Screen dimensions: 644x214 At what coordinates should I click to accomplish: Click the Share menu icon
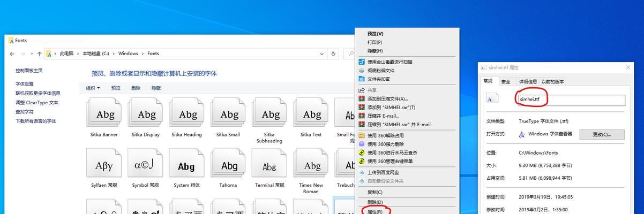point(362,90)
